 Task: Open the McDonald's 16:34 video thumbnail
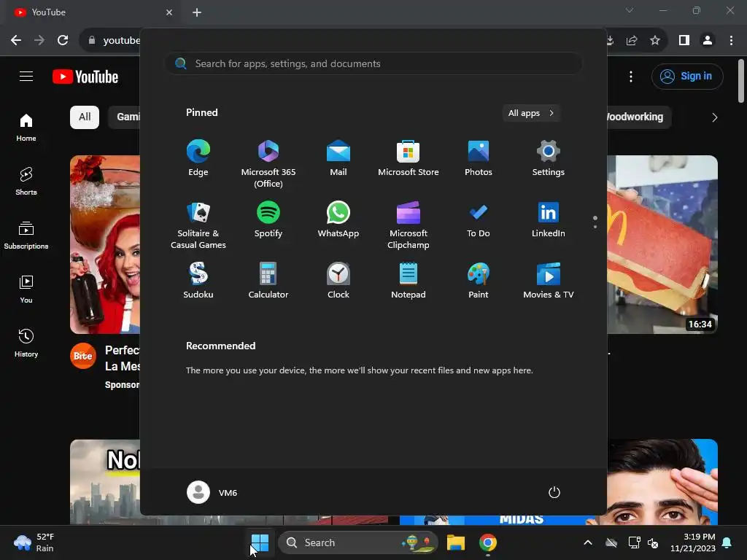tap(662, 244)
